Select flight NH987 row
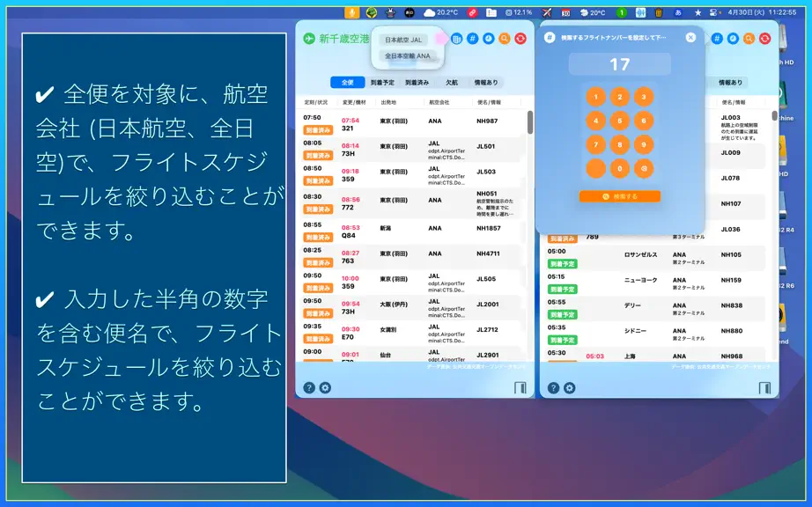Image resolution: width=812 pixels, height=507 pixels. (x=413, y=124)
